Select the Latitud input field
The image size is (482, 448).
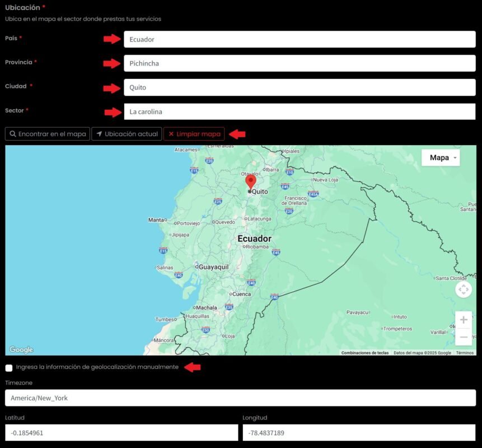pyautogui.click(x=121, y=432)
